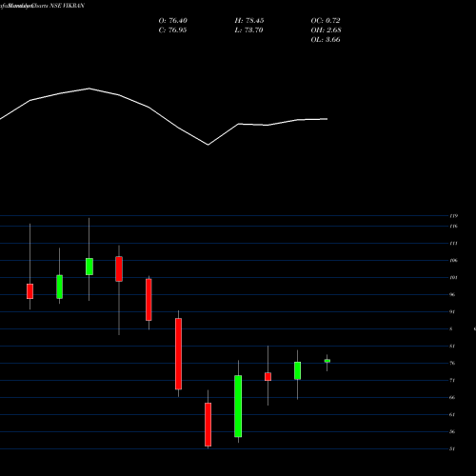Click the low price value 'L: 73.70'
Image resolution: width=476 pixels, height=476 pixels.
248,30
